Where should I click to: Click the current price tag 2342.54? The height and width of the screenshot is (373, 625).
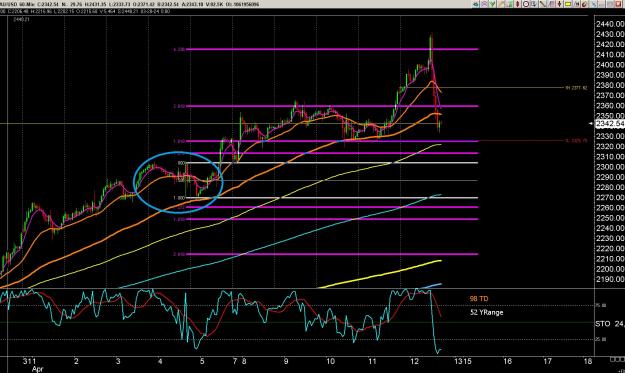[x=609, y=124]
